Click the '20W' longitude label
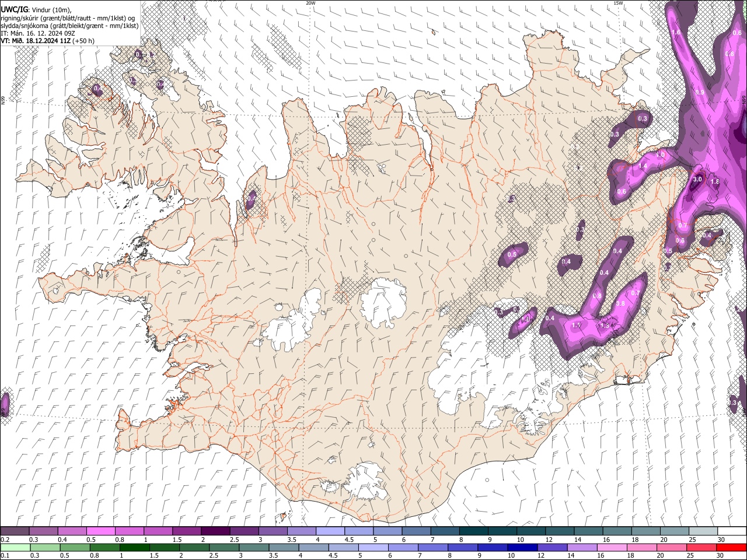The image size is (747, 560). pyautogui.click(x=310, y=3)
